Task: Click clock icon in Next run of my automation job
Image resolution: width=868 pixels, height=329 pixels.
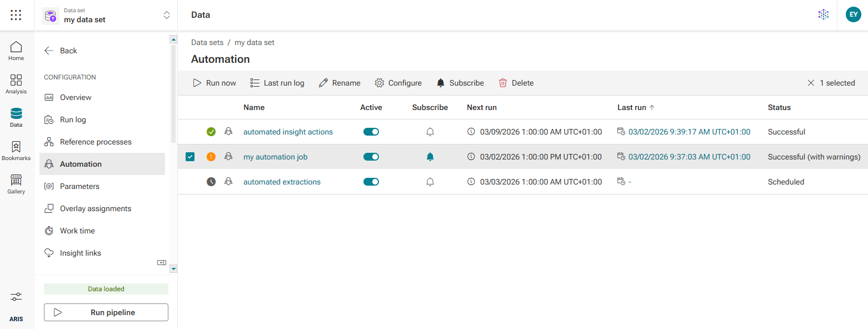Action: (471, 157)
